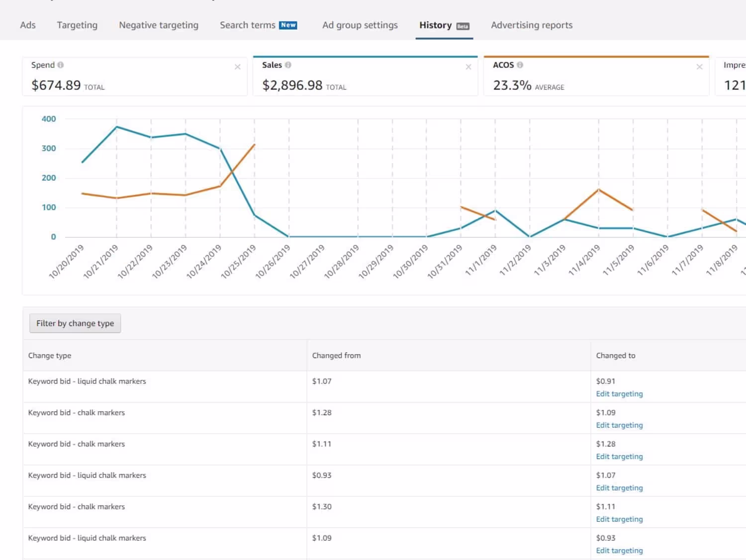Screen dimensions: 746x560
Task: Click Edit targeting under the $1.11 bid
Action: point(619,519)
